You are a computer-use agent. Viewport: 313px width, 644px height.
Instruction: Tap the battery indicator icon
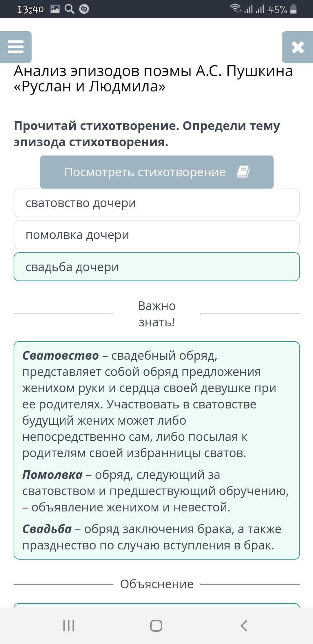click(x=293, y=9)
